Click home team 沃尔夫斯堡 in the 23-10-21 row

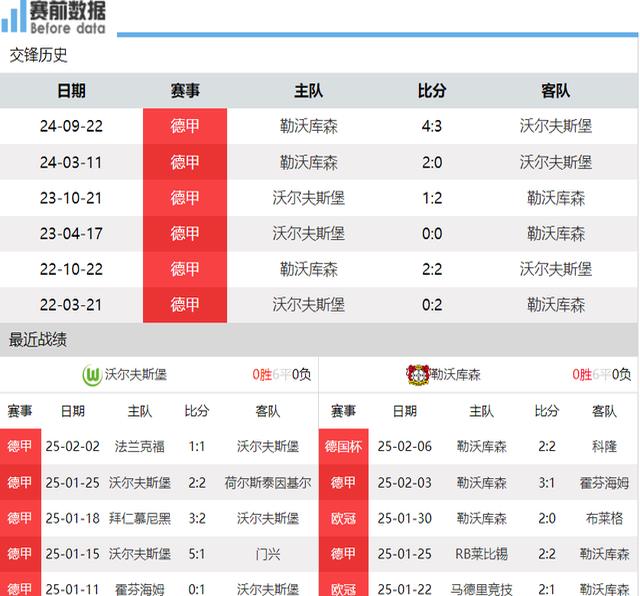pyautogui.click(x=309, y=198)
